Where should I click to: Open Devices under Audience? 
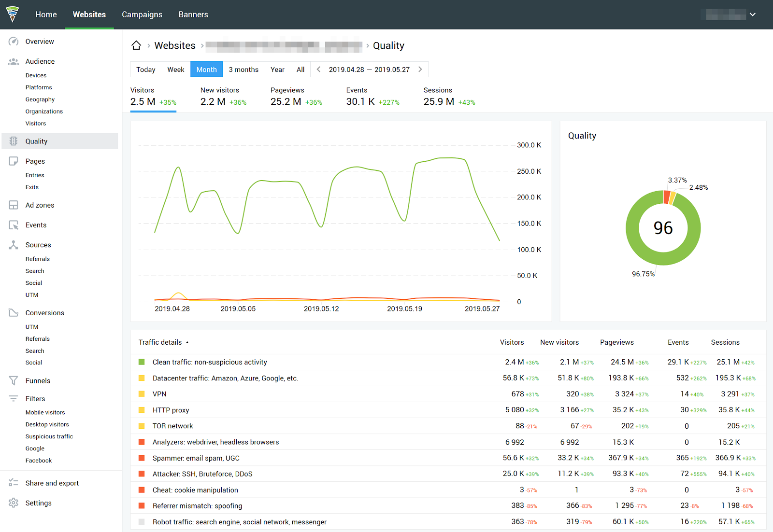[36, 75]
